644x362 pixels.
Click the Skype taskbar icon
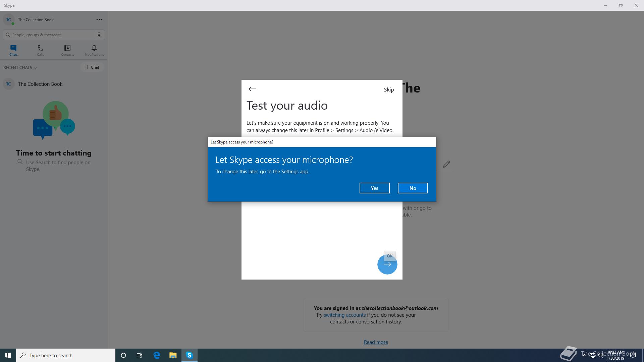[x=190, y=355]
